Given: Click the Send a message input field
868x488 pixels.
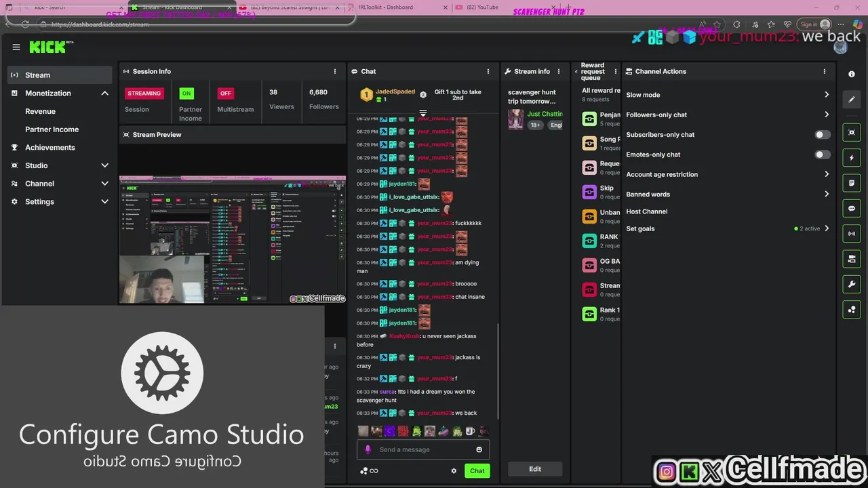Looking at the screenshot, I should (x=423, y=449).
